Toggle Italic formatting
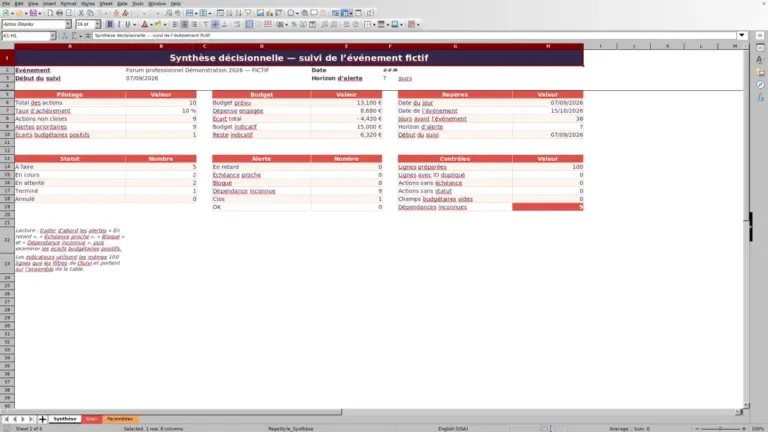This screenshot has height=432, width=768. click(x=119, y=24)
